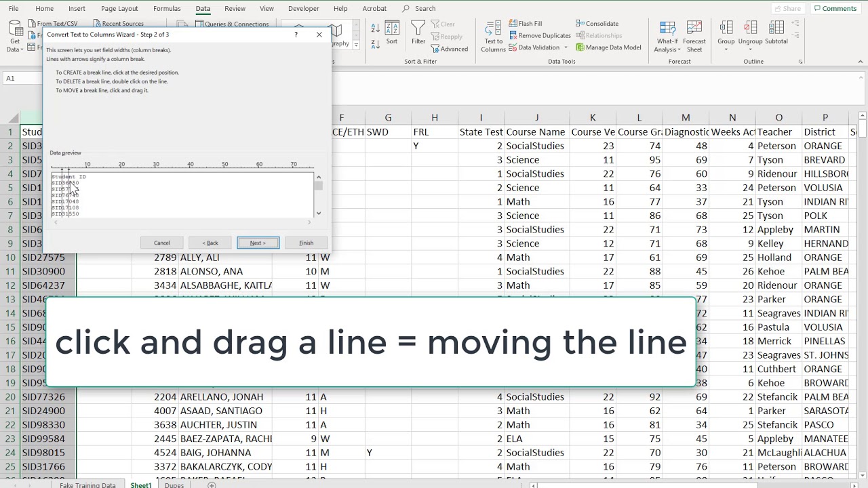The image size is (868, 488).
Task: Click cell 'SID64237'
Action: [x=49, y=285]
